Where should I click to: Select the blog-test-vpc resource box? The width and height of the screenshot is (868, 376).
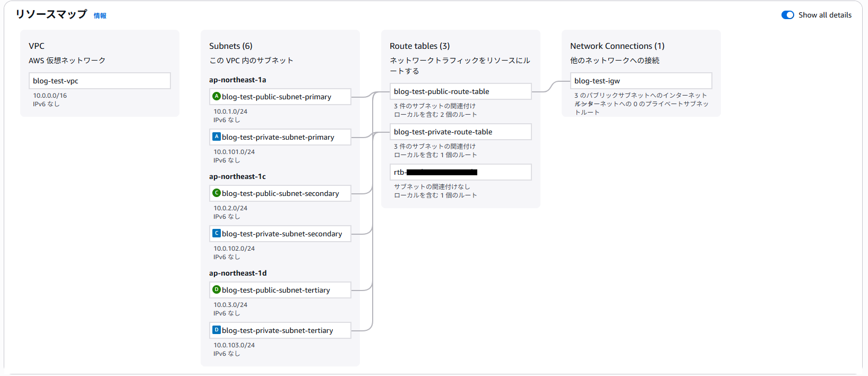[99, 81]
